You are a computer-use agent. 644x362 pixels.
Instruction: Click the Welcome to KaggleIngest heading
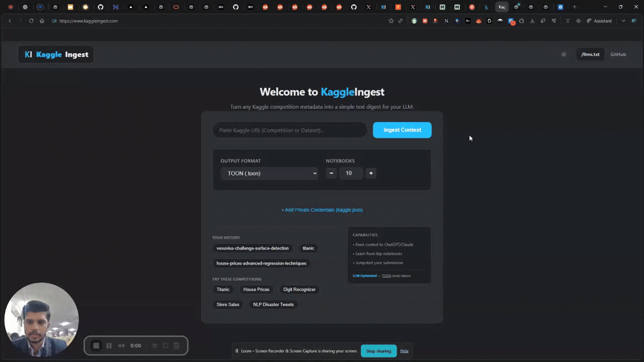click(x=322, y=92)
